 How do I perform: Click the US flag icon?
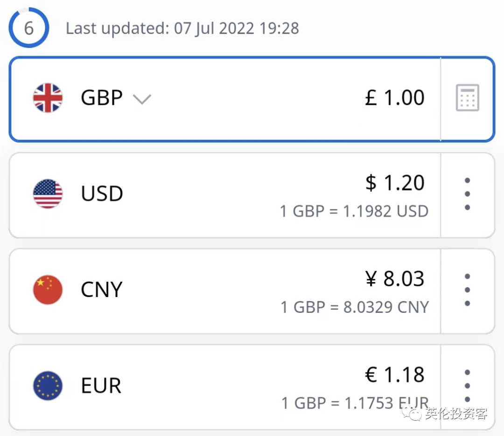[x=48, y=194]
